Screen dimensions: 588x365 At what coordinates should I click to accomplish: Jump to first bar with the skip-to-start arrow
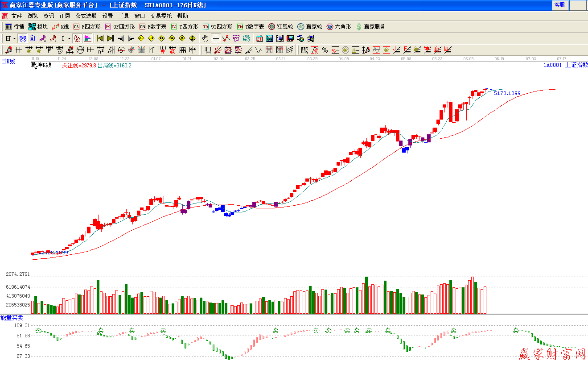click(100, 38)
